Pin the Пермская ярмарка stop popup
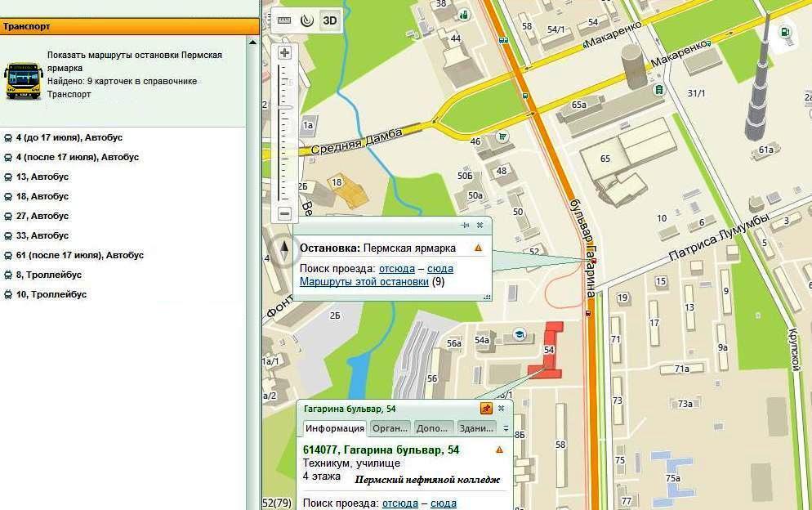 465,225
